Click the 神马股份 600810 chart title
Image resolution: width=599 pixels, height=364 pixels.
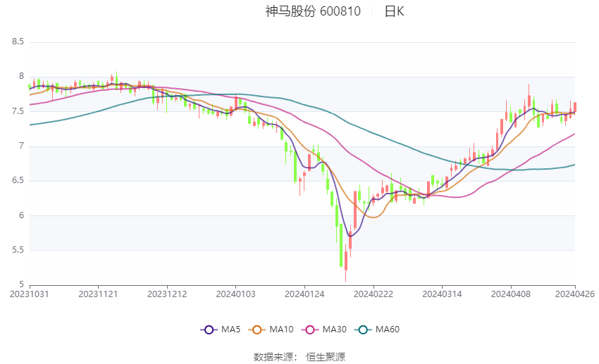pos(313,11)
